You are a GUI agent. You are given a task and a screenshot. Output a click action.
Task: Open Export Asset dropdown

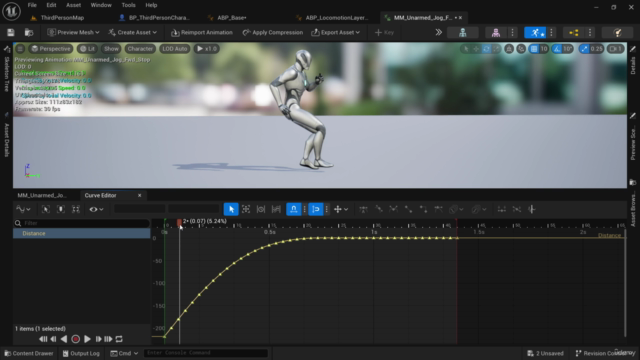pos(336,32)
